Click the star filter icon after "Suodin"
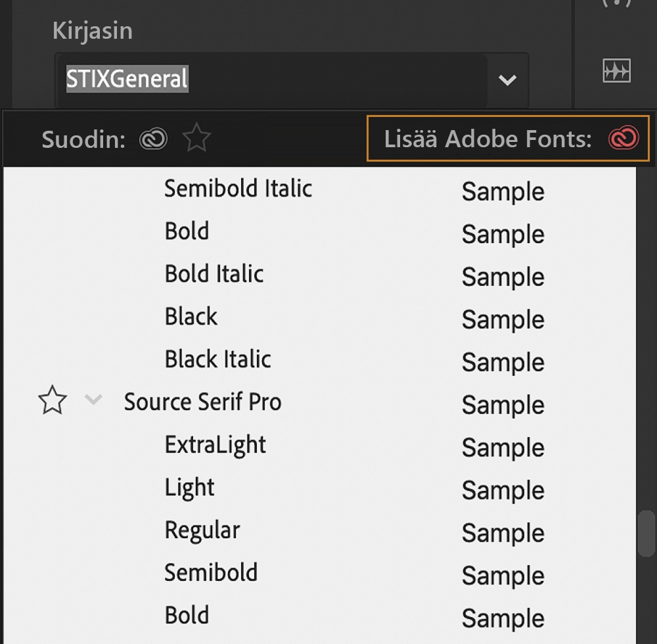 [x=196, y=139]
